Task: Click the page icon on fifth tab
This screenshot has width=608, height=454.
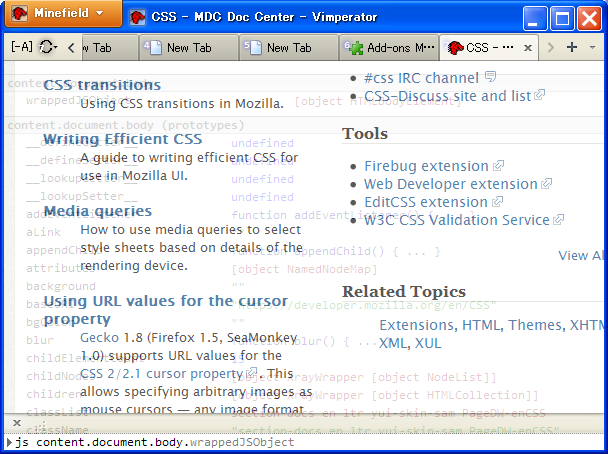Action: pos(256,48)
